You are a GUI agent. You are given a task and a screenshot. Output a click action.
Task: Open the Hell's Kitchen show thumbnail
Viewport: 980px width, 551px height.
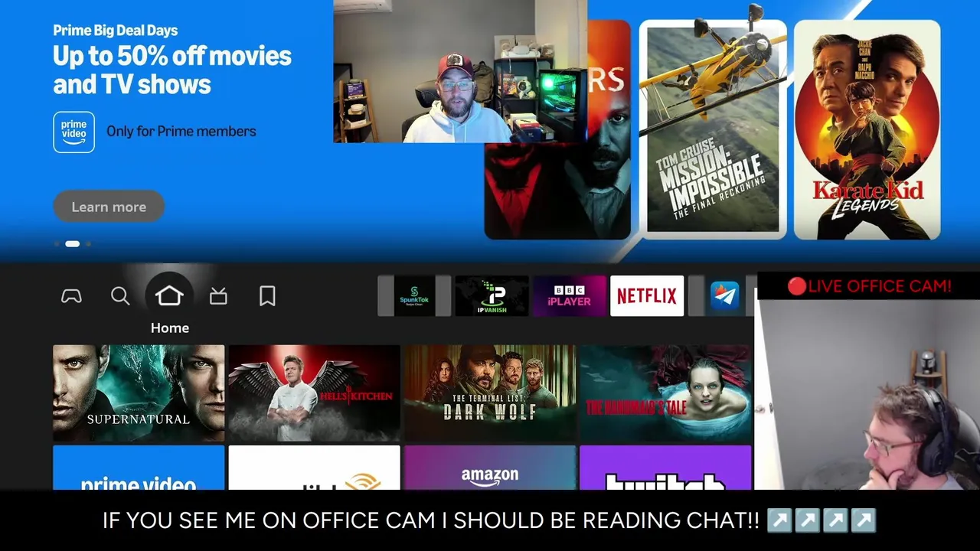[x=314, y=393]
